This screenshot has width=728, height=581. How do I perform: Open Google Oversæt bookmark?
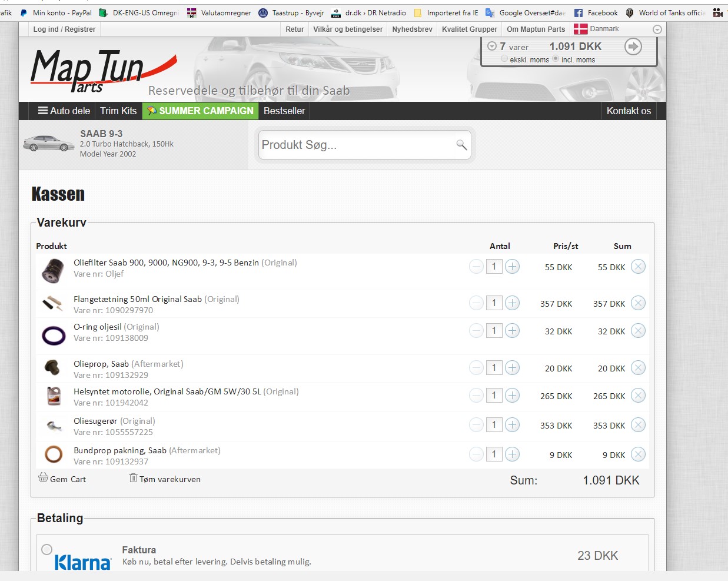[526, 12]
